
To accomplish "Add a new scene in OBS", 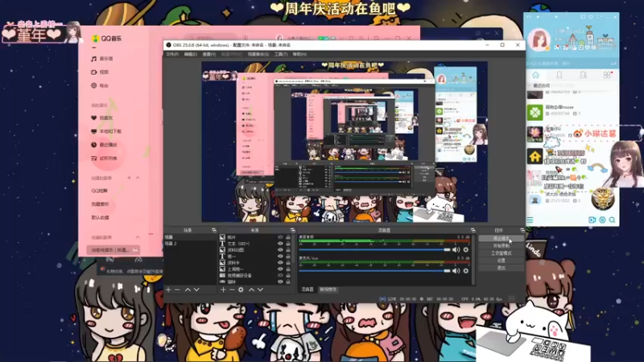I will point(168,290).
